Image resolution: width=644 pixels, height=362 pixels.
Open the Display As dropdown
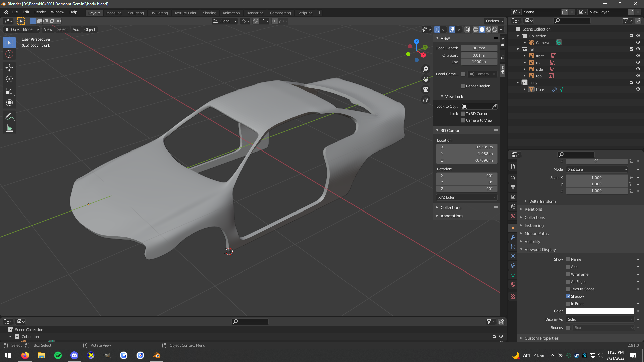[x=600, y=319]
